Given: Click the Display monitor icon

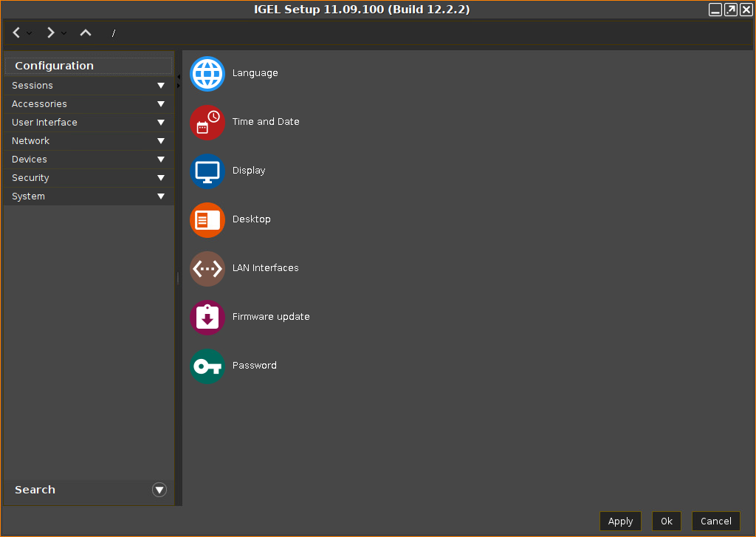Looking at the screenshot, I should click(x=207, y=171).
